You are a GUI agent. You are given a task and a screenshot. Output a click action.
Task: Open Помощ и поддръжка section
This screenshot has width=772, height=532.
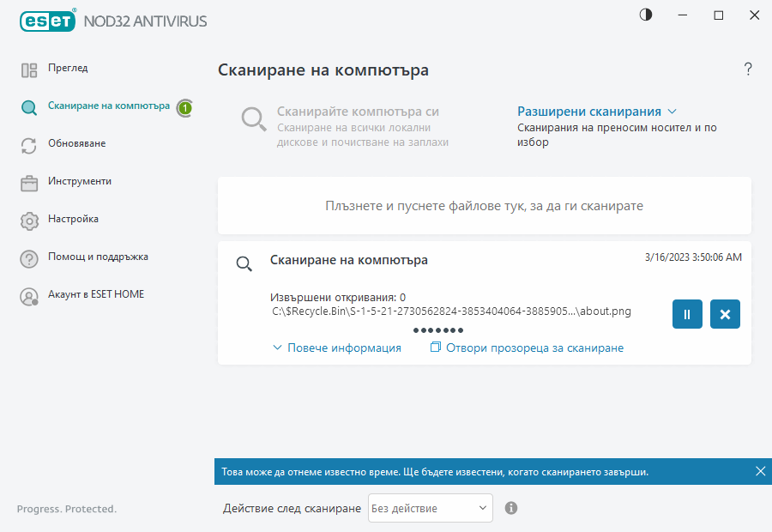pyautogui.click(x=97, y=257)
